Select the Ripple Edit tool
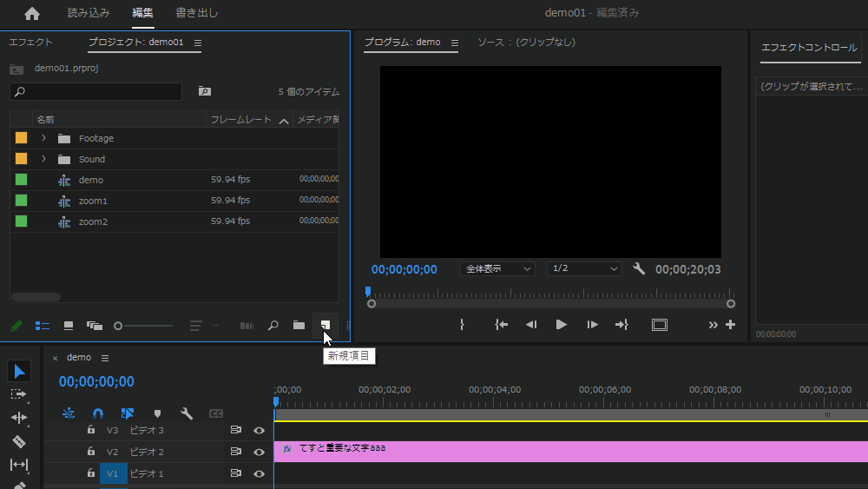Viewport: 868px width, 489px height. 19,418
